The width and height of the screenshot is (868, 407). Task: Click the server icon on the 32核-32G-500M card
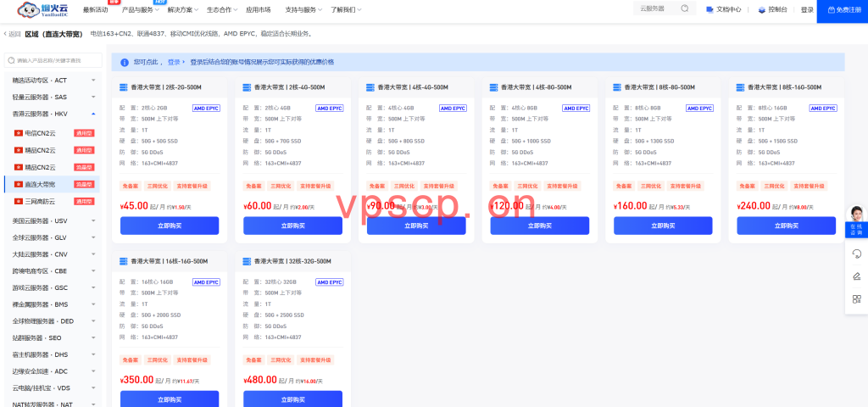[247, 261]
